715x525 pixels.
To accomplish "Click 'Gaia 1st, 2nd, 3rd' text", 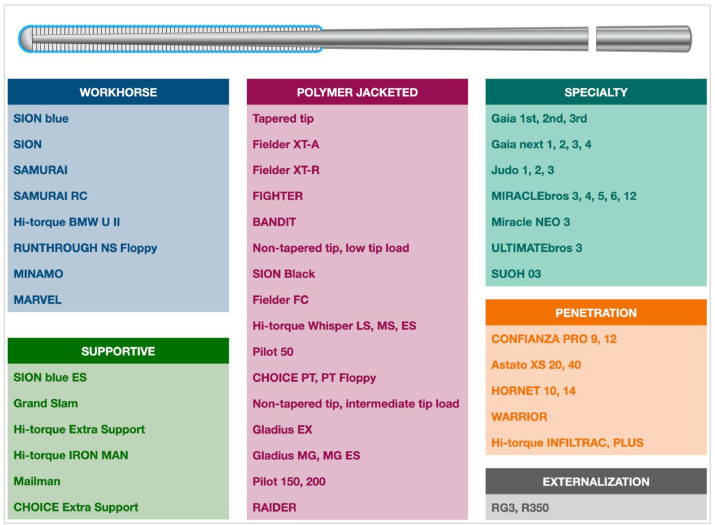I will pyautogui.click(x=539, y=119).
